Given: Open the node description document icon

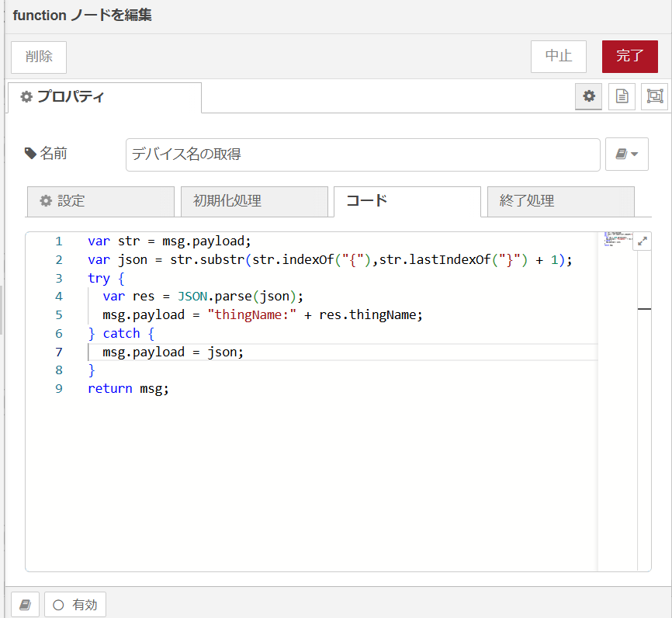Looking at the screenshot, I should pos(622,96).
